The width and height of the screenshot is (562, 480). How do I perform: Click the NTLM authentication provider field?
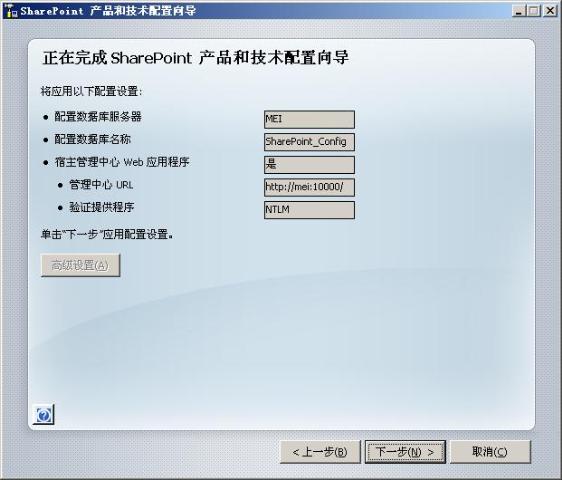pyautogui.click(x=309, y=210)
